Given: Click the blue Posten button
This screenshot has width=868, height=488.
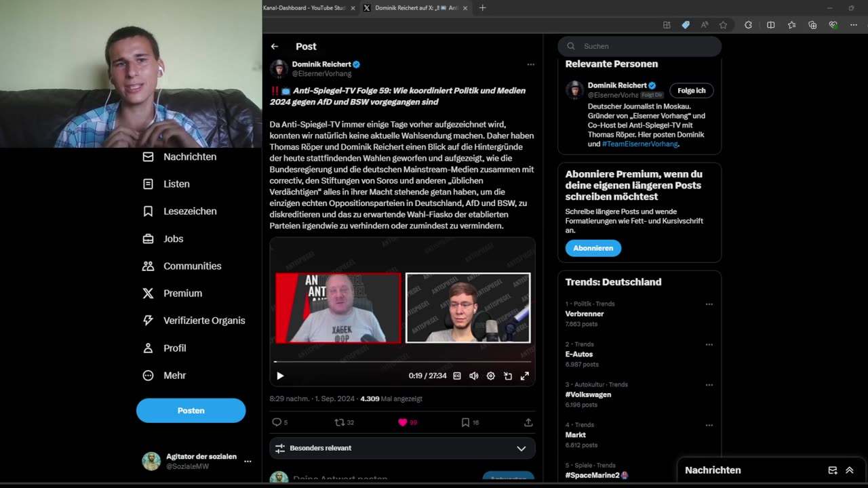Looking at the screenshot, I should [191, 411].
